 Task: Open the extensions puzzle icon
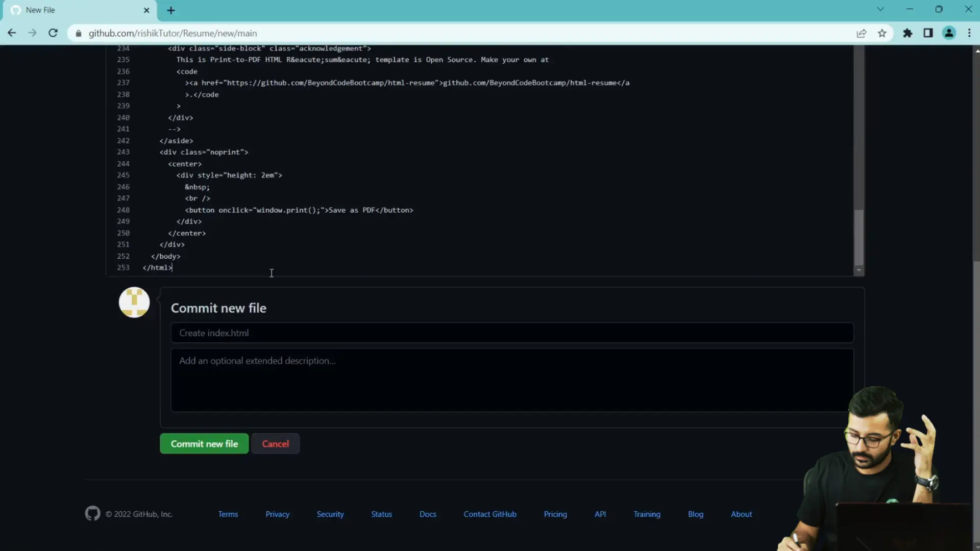[908, 33]
